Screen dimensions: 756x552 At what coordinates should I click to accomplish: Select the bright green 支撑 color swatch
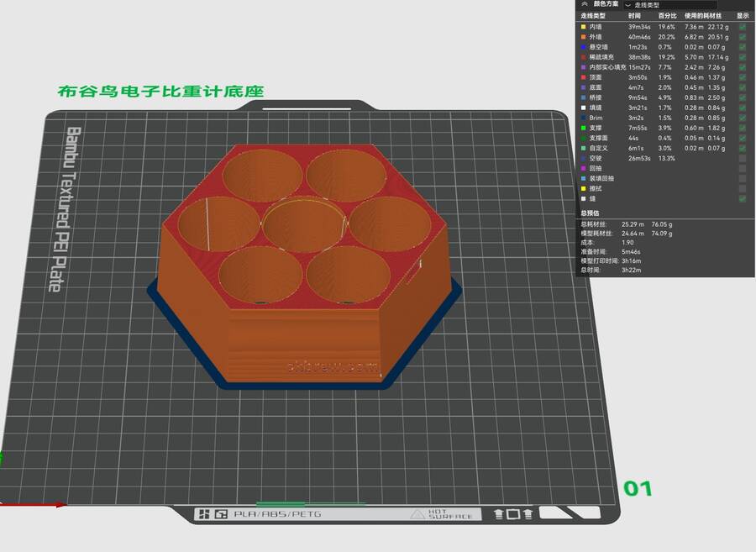point(583,128)
